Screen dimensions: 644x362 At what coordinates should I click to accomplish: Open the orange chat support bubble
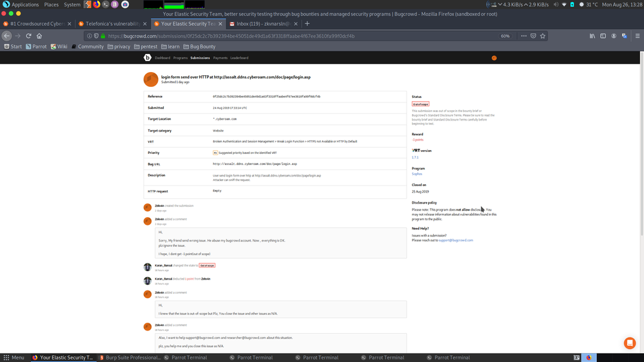pos(630,343)
